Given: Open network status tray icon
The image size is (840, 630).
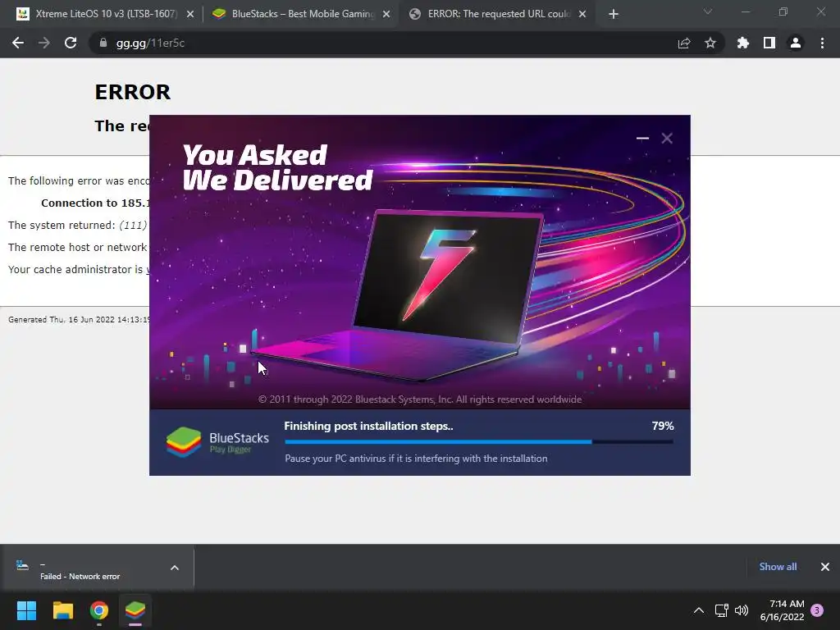Looking at the screenshot, I should (x=722, y=610).
